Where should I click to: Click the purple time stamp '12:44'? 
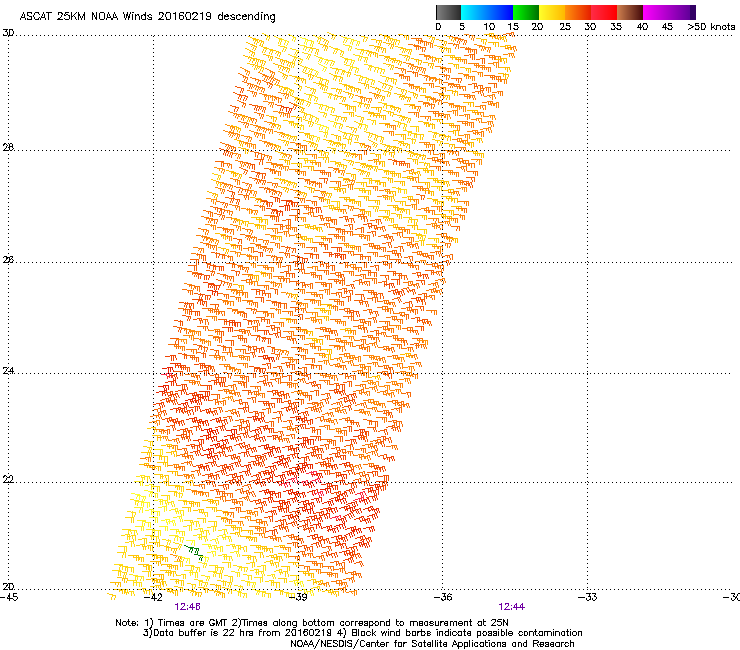[x=512, y=607]
